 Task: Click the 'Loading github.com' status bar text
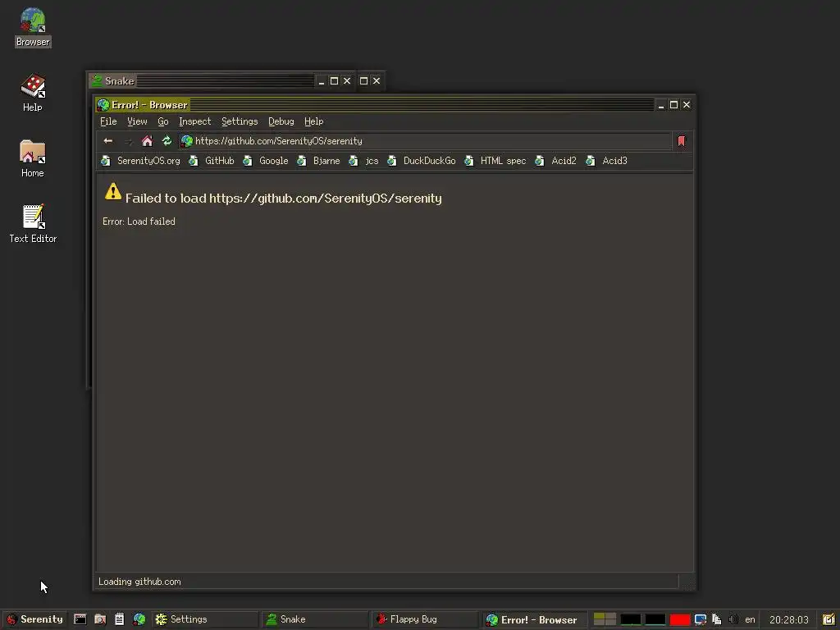click(139, 582)
